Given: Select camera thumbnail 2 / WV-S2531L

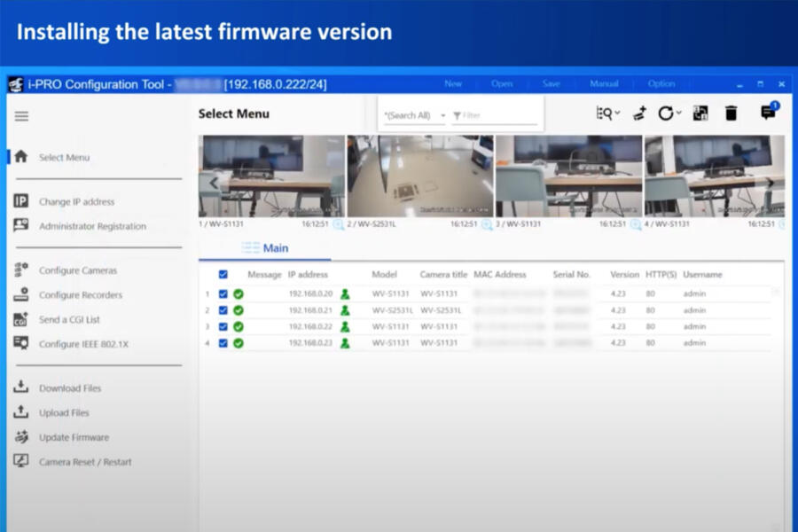Looking at the screenshot, I should coord(420,176).
